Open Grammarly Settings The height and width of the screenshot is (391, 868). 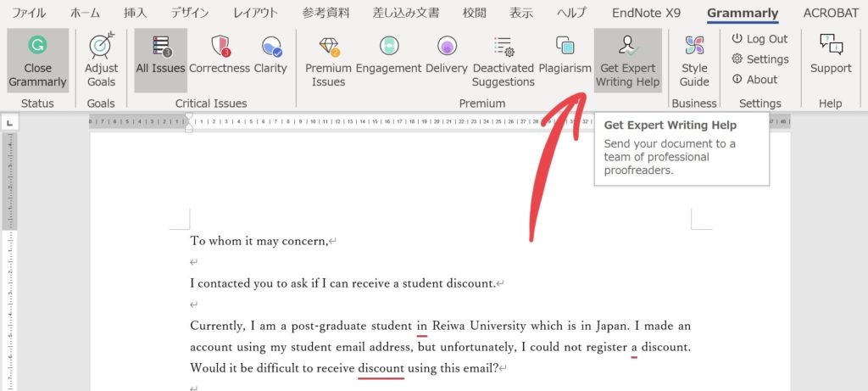click(x=759, y=59)
